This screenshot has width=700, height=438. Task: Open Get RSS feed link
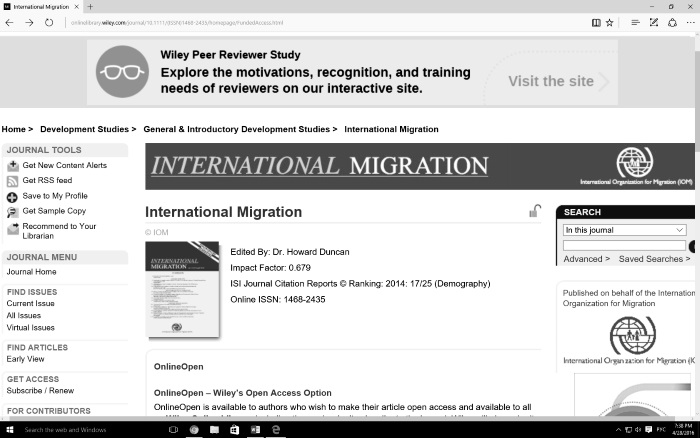point(47,180)
